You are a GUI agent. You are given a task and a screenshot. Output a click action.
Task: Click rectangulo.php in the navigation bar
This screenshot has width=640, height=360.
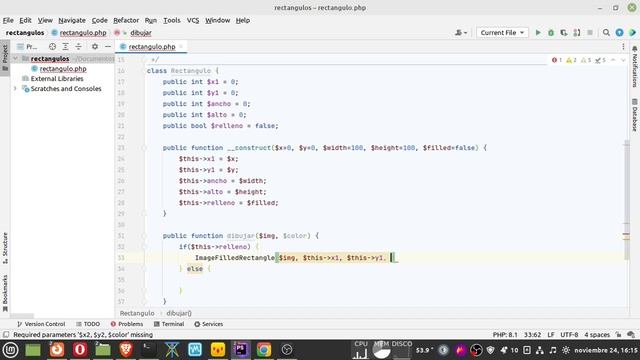click(x=83, y=33)
